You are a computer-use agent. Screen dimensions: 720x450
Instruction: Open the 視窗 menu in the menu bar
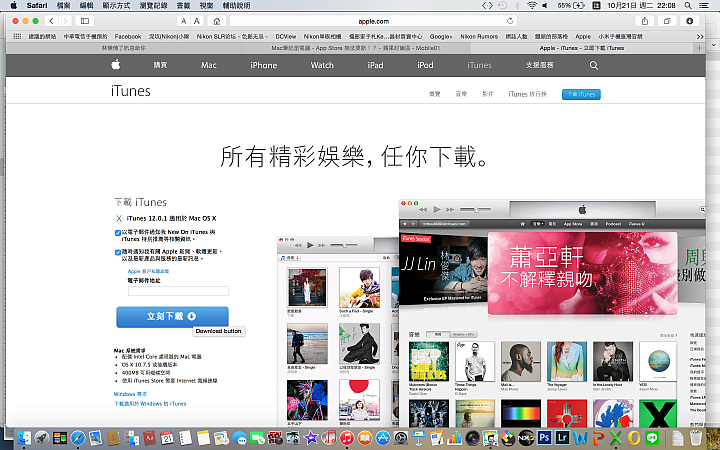point(207,6)
